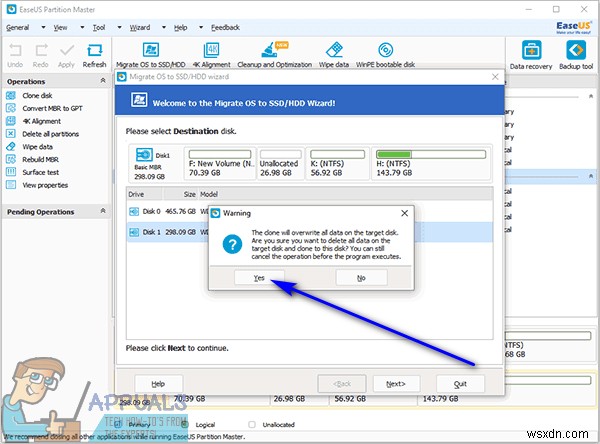The width and height of the screenshot is (600, 444).
Task: Choose Delete all partitions operation
Action: coord(51,134)
